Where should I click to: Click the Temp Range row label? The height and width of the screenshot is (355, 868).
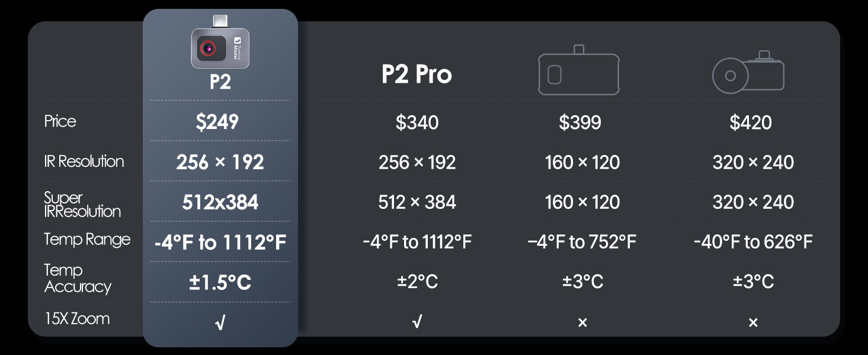pyautogui.click(x=87, y=239)
